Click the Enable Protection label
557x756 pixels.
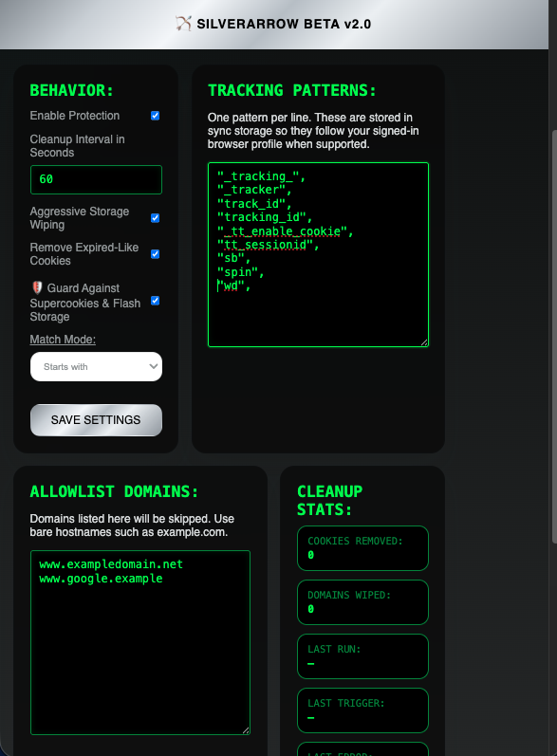point(75,116)
